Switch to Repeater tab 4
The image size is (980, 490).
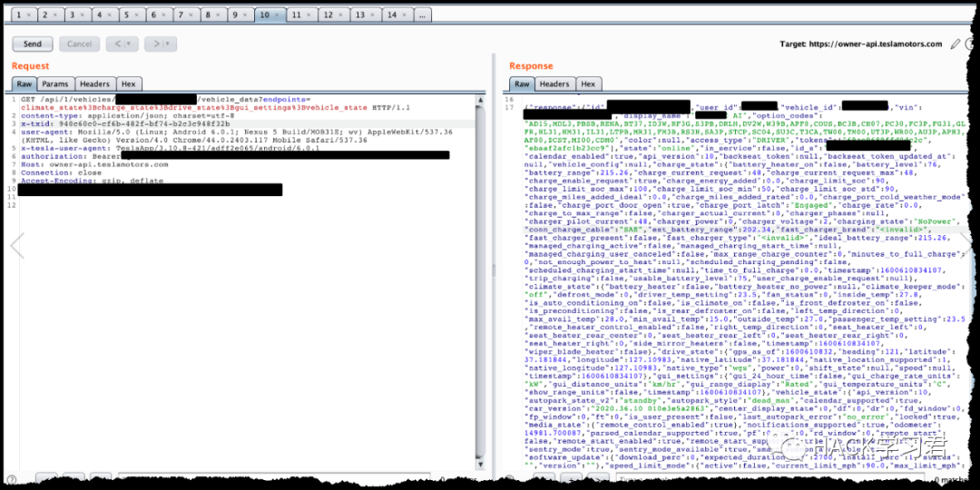100,15
